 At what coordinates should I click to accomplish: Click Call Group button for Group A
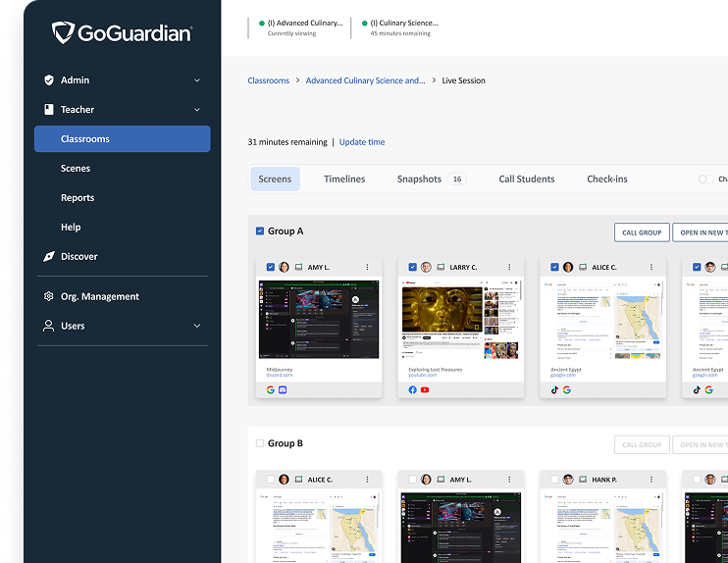tap(642, 232)
